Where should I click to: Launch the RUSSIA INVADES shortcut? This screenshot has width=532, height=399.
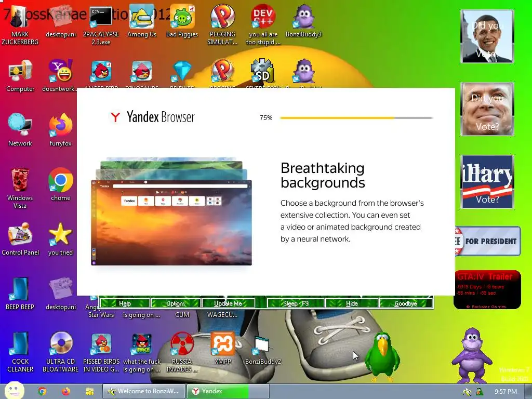(182, 352)
